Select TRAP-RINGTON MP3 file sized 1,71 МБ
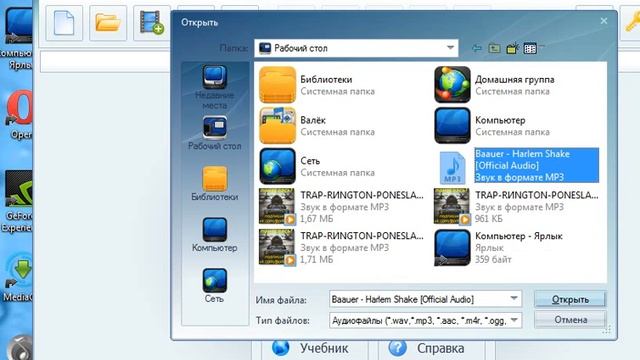Screen dimensions: 640x360 (341, 247)
